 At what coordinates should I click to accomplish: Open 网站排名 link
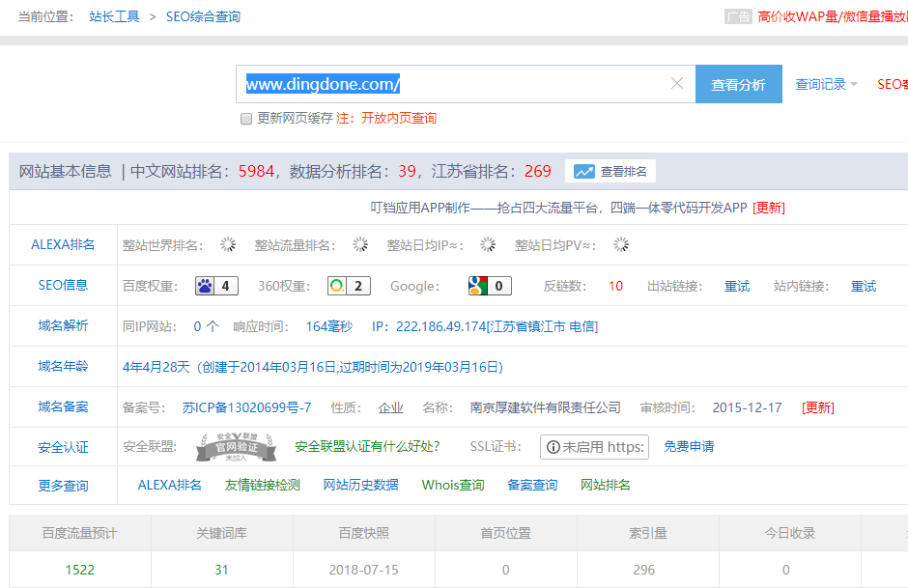605,485
